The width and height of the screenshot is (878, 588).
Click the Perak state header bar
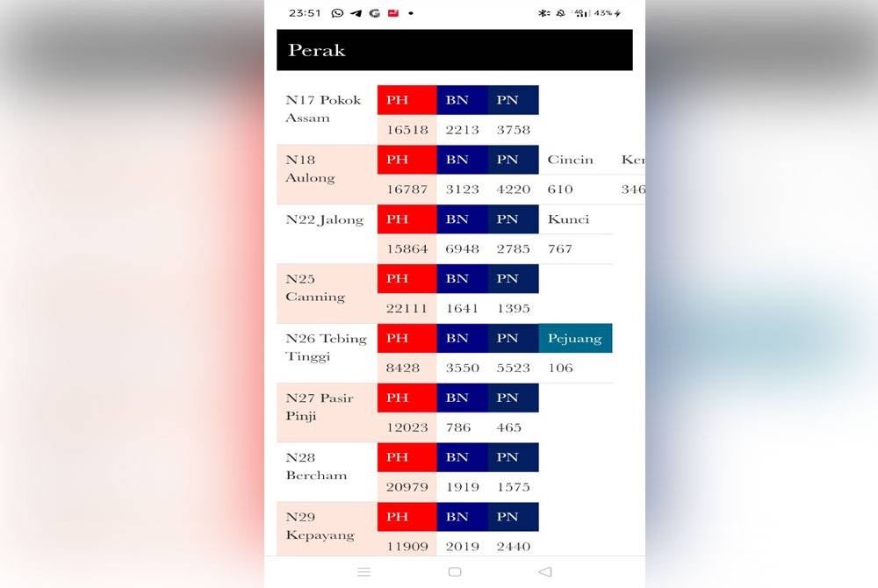[x=454, y=50]
